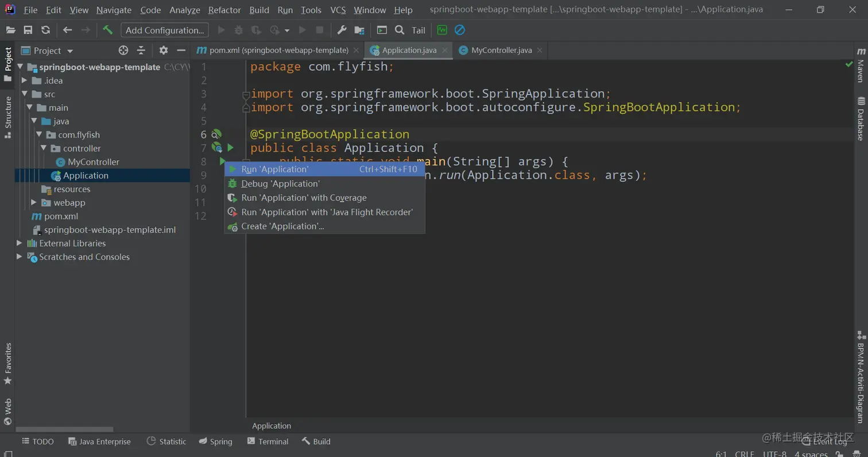The height and width of the screenshot is (457, 868).
Task: Open Project Structure icon in toolbar
Action: point(359,30)
